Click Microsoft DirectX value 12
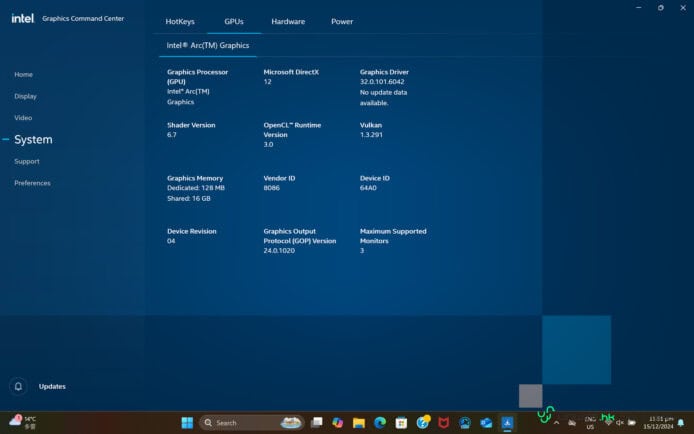 267,82
